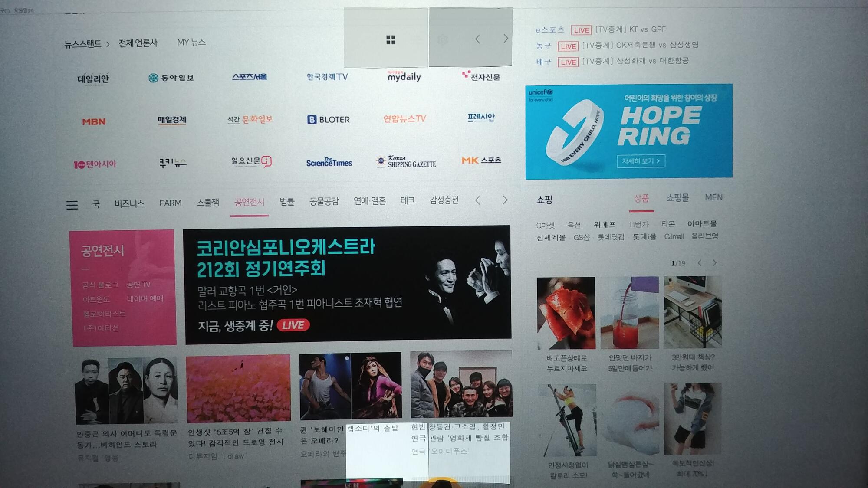Click the mydaily press logo
This screenshot has height=488, width=868.
pyautogui.click(x=404, y=77)
